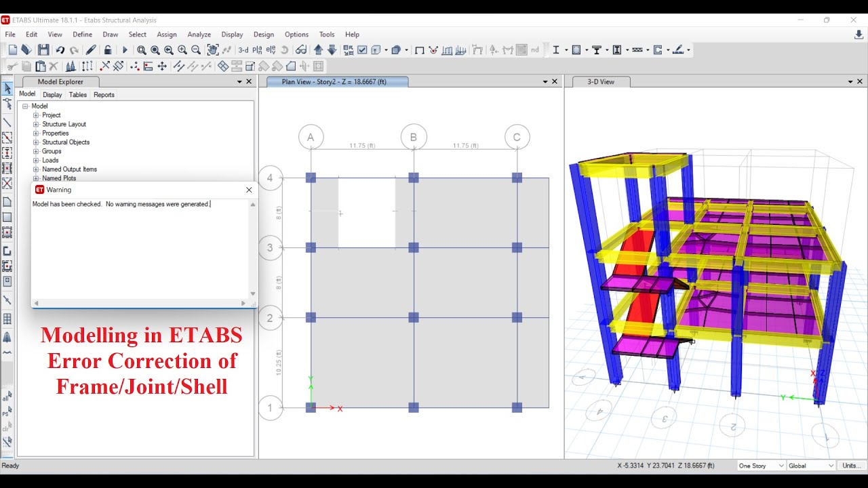Click the Replicate icon

tap(87, 66)
